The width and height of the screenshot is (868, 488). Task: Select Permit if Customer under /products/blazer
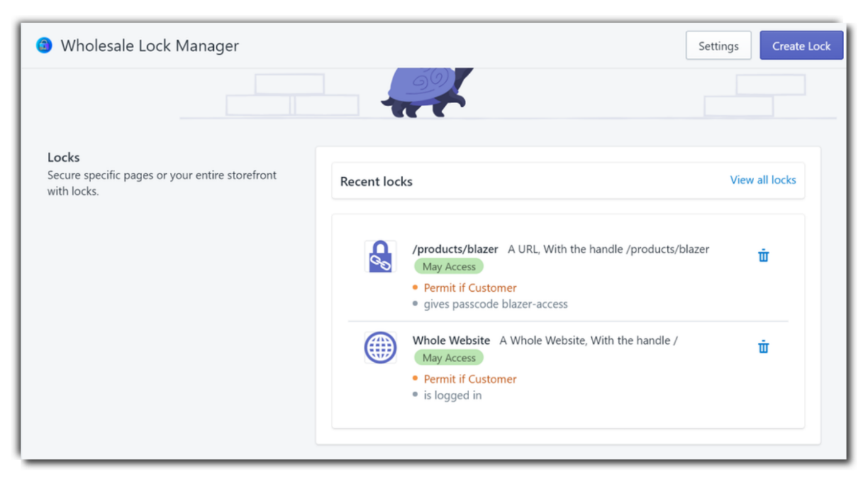(x=470, y=288)
